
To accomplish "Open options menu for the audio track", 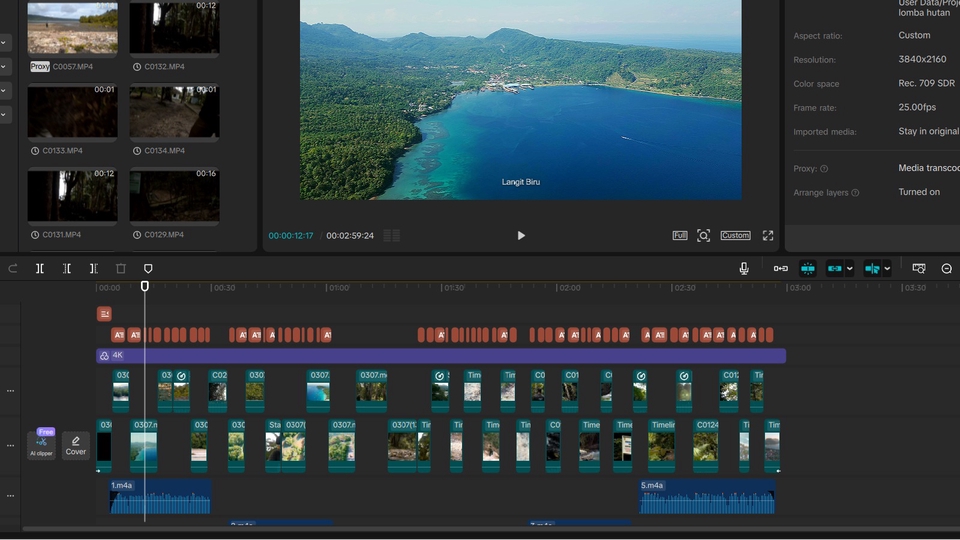I will 11,496.
